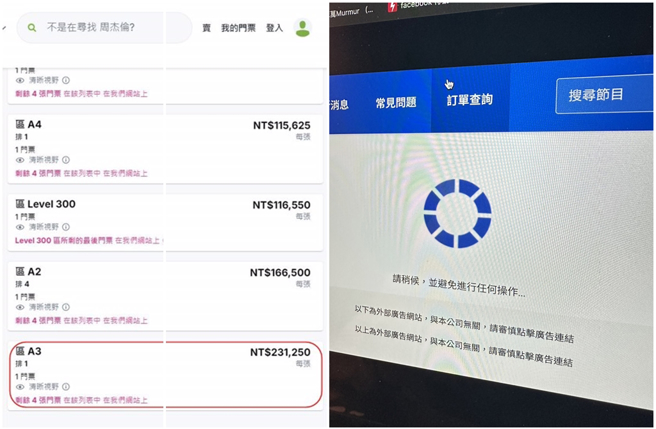Viewport: 656px width, 429px height.
Task: Click the NT$166,500 price
Action: point(280,272)
